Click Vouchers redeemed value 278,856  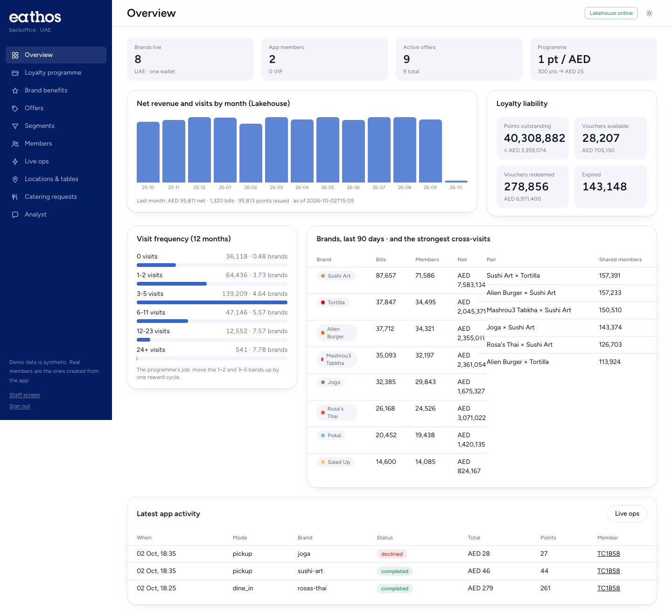526,187
